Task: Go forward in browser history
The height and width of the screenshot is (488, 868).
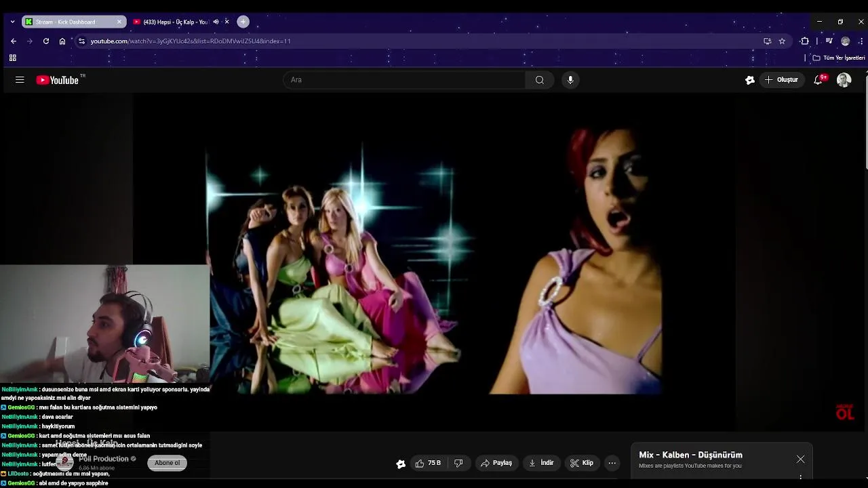Action: click(x=29, y=41)
